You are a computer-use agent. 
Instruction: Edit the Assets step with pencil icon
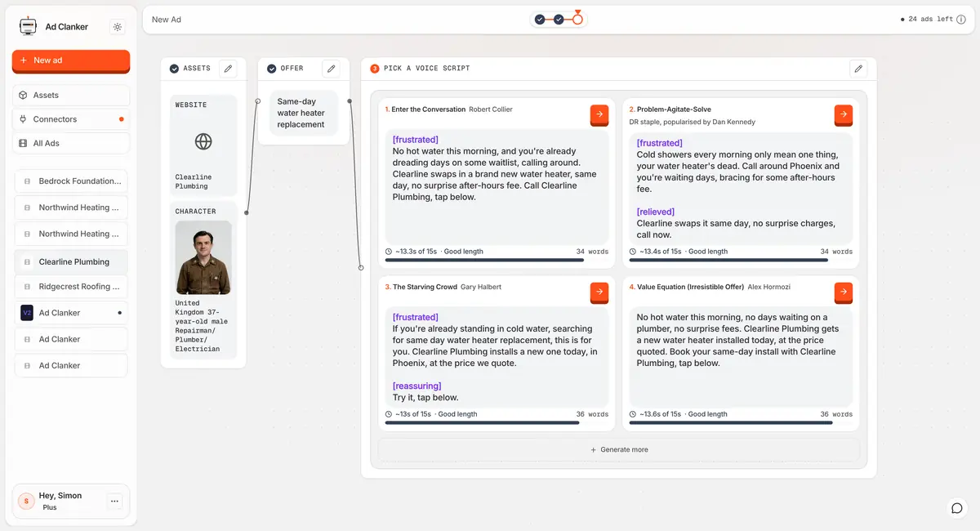tap(228, 69)
